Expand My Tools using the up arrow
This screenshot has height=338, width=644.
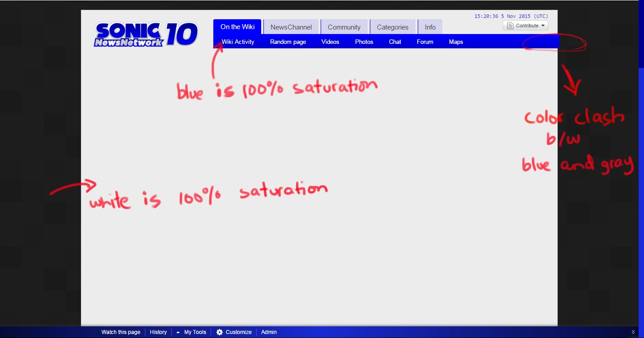tap(178, 332)
